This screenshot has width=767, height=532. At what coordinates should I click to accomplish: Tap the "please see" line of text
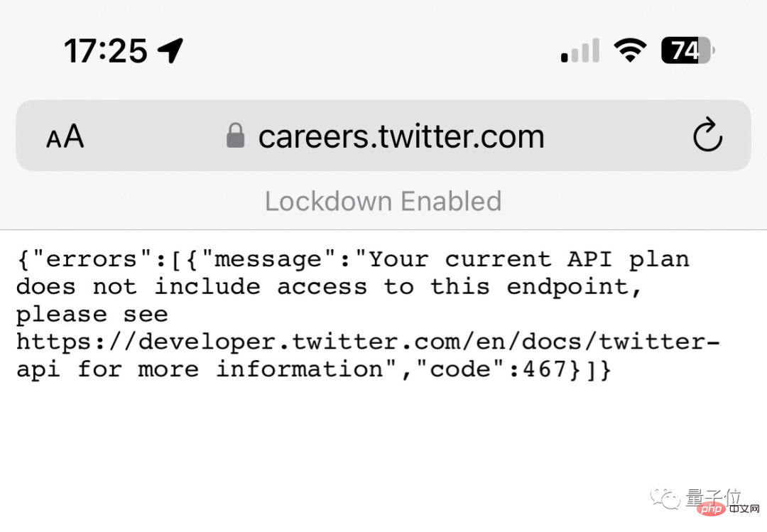(x=92, y=314)
